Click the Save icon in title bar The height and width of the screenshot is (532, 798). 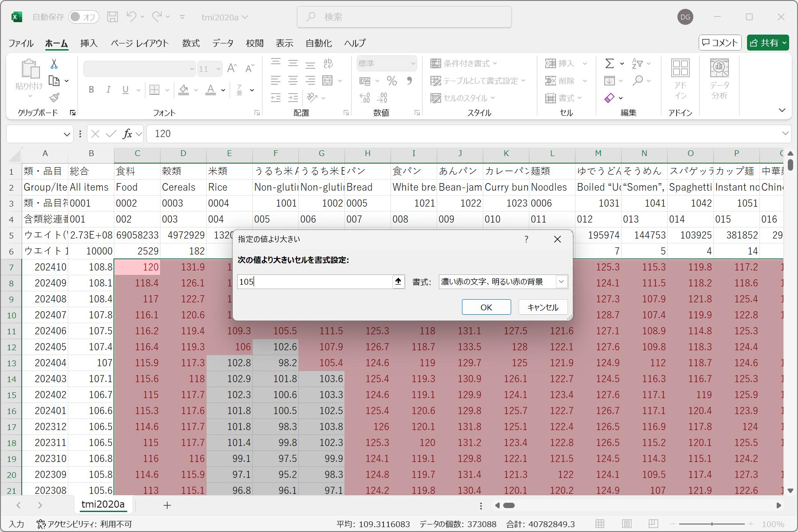click(113, 17)
